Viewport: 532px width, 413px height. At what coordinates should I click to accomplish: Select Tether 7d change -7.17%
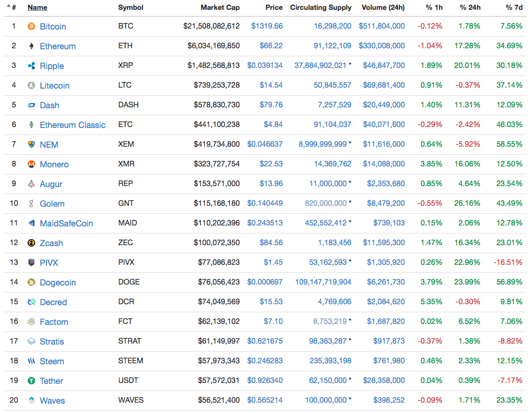point(510,381)
